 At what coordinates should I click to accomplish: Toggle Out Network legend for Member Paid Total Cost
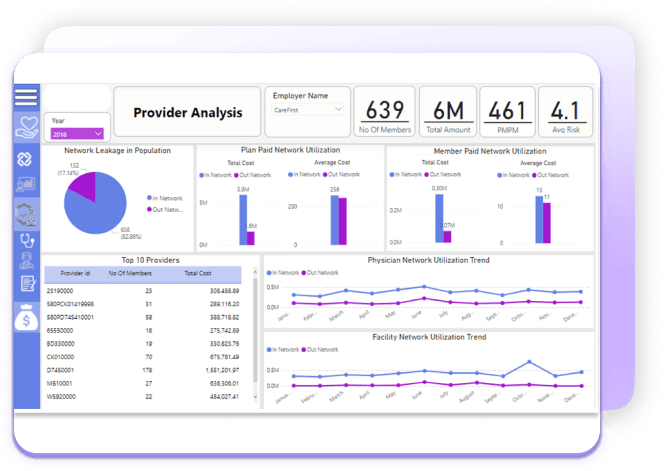coord(443,174)
